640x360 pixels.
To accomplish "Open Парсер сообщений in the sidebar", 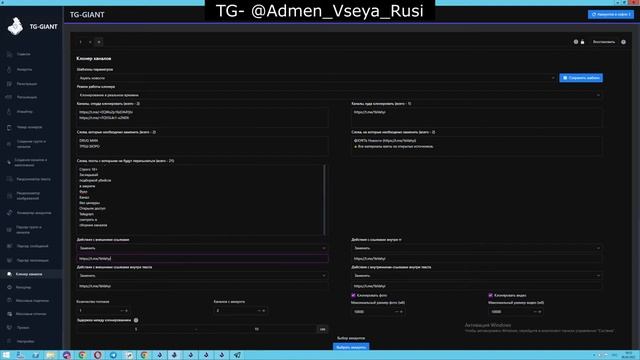I will click(x=32, y=246).
